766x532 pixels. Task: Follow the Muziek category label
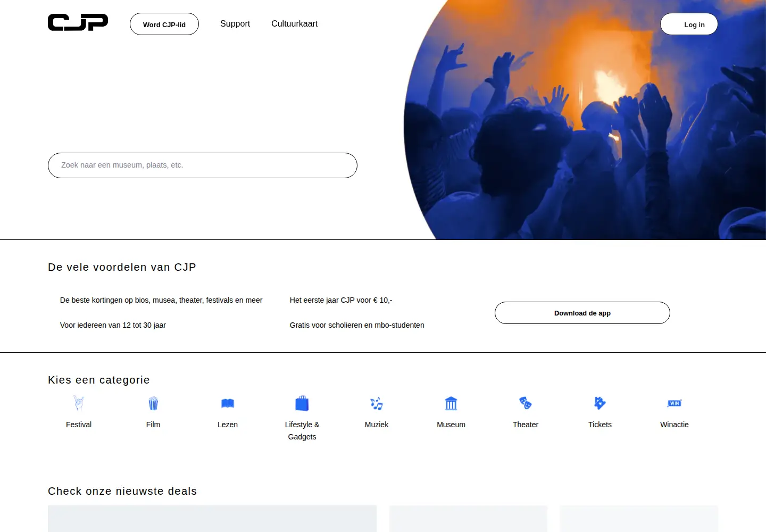click(377, 425)
